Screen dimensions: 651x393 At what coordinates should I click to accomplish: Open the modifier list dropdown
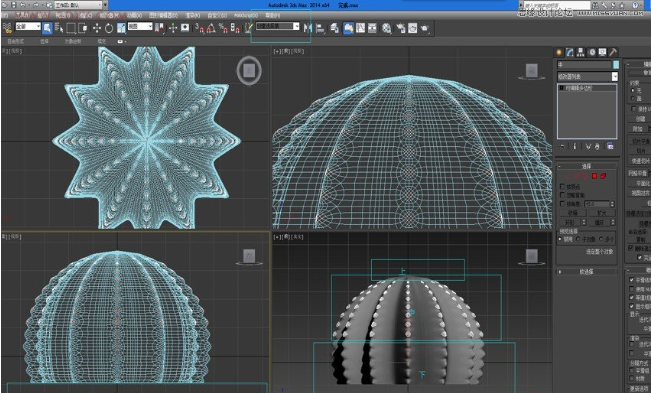(x=587, y=77)
